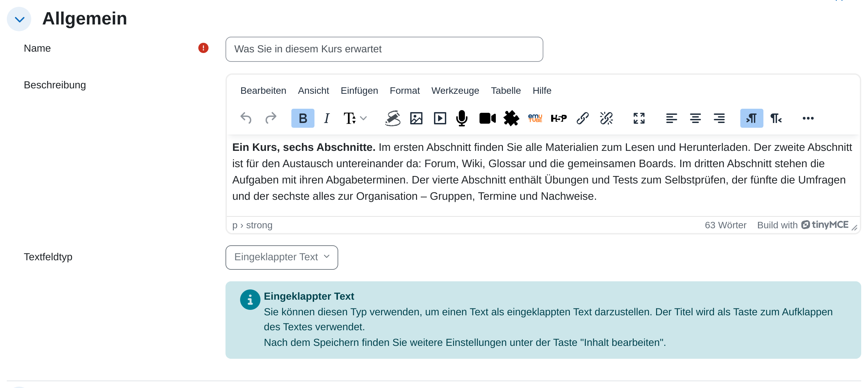Click the editor resize handle
The width and height of the screenshot is (868, 388).
click(854, 228)
